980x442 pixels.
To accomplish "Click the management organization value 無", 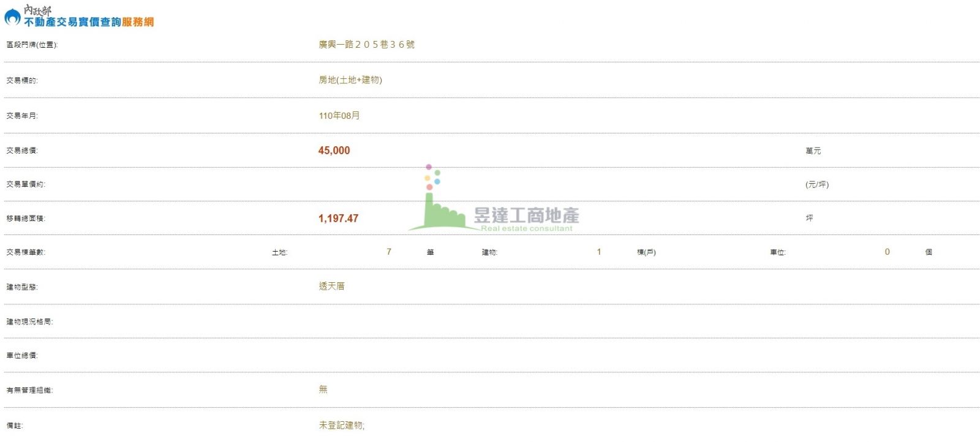I will coord(323,389).
